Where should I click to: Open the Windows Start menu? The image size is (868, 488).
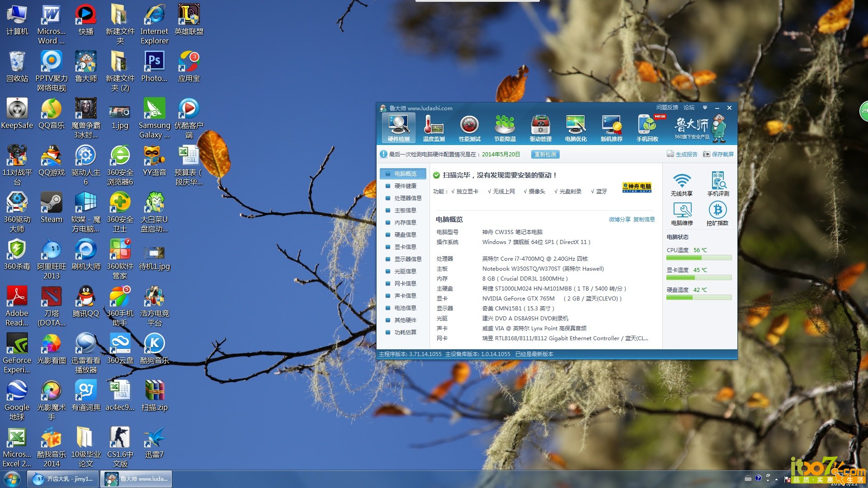click(x=12, y=479)
